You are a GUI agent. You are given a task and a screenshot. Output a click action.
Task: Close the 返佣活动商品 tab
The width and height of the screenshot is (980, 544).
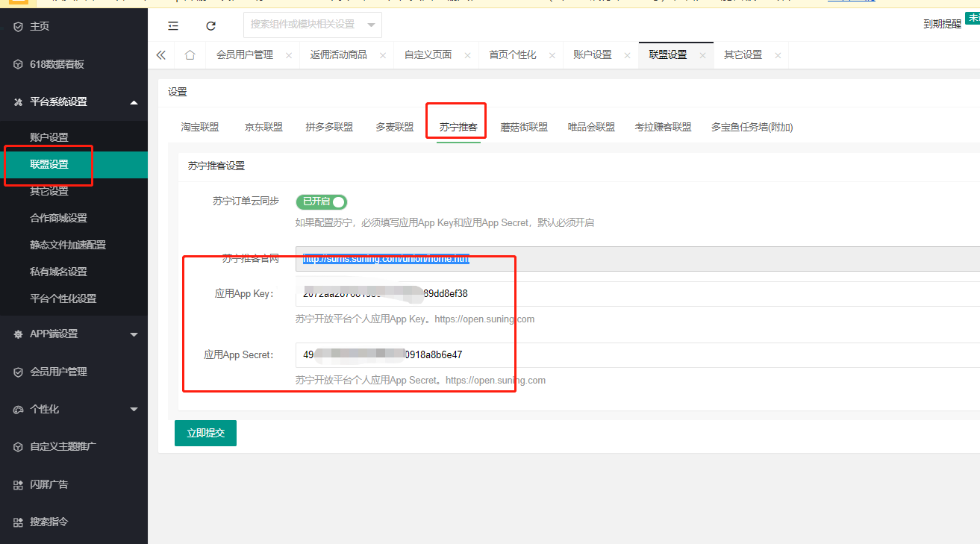pyautogui.click(x=383, y=56)
